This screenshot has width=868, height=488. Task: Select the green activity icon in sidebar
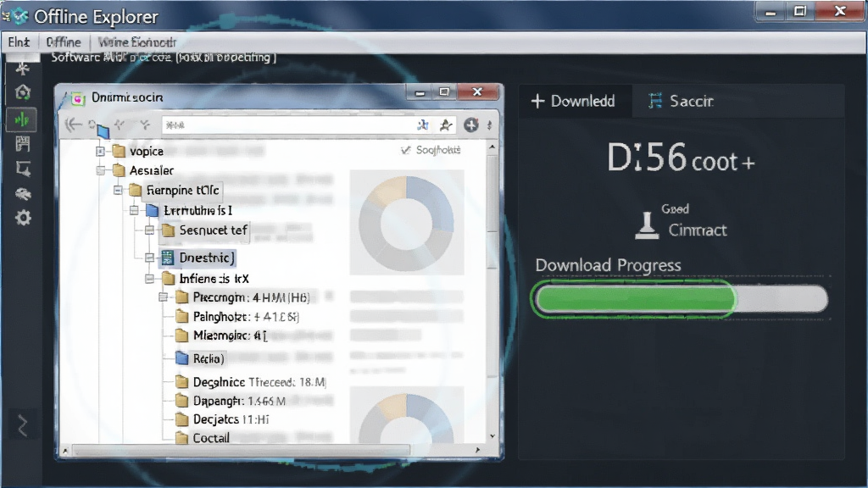click(x=21, y=119)
